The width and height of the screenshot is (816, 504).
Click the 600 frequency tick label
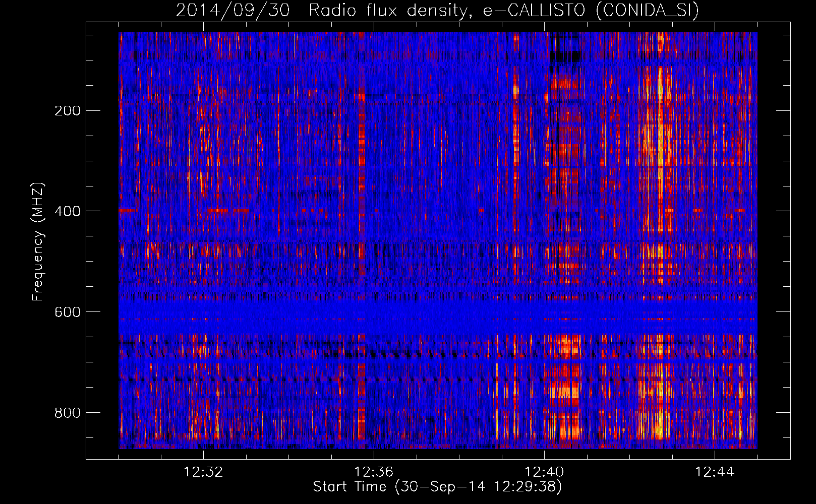coord(68,312)
